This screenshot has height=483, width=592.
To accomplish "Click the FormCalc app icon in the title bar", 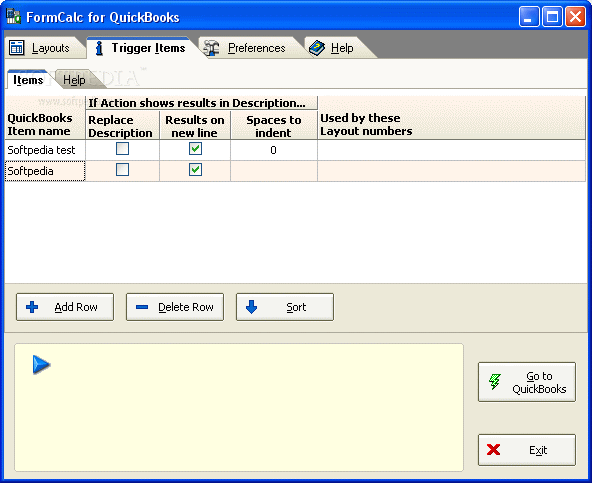I will [13, 17].
